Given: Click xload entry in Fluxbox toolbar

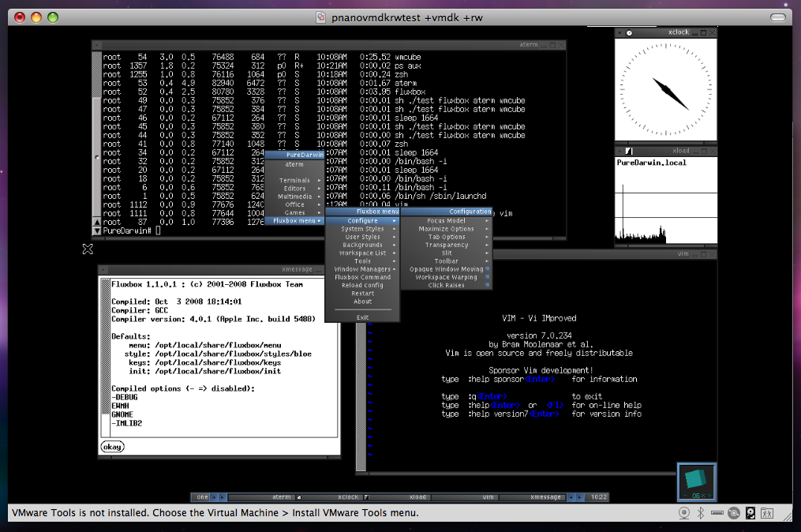Looking at the screenshot, I should point(396,496).
